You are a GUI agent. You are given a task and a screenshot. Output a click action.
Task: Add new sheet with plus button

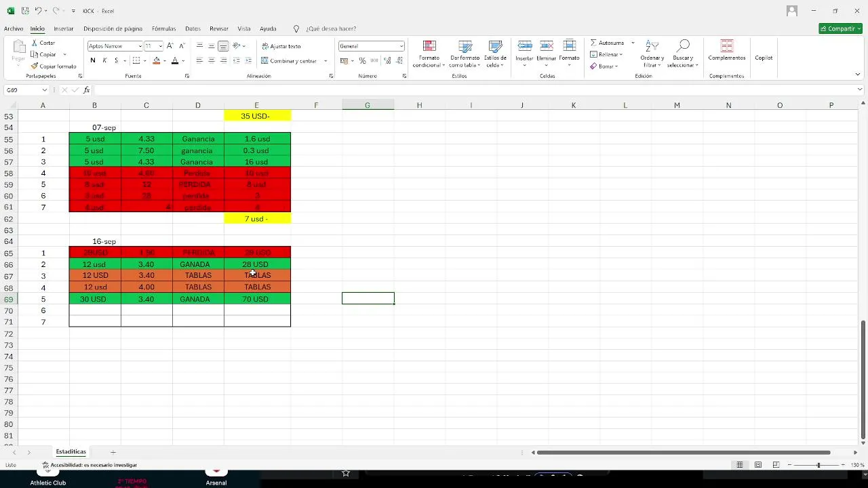click(113, 452)
